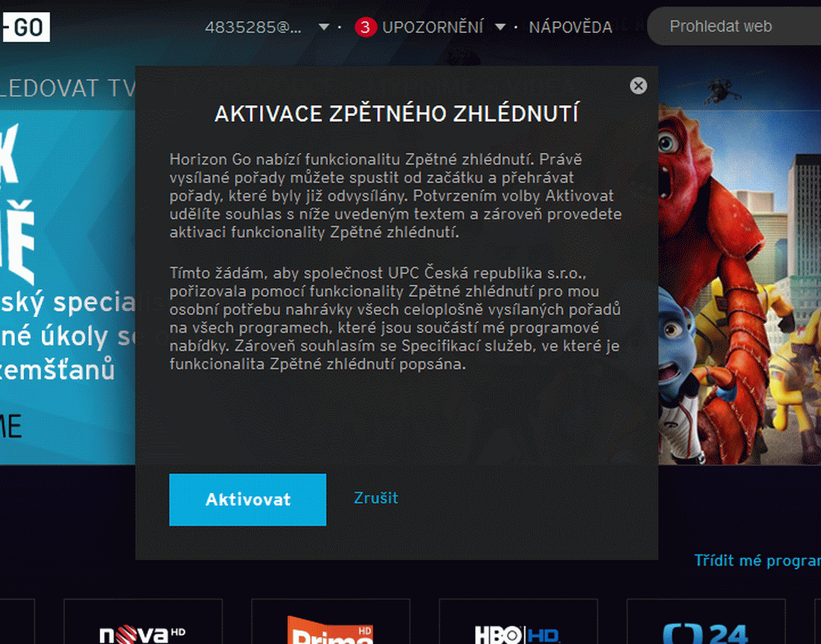Expand notifications list labeled UPOZORNĚNÍ
Screen dimensions: 821x644
click(433, 26)
